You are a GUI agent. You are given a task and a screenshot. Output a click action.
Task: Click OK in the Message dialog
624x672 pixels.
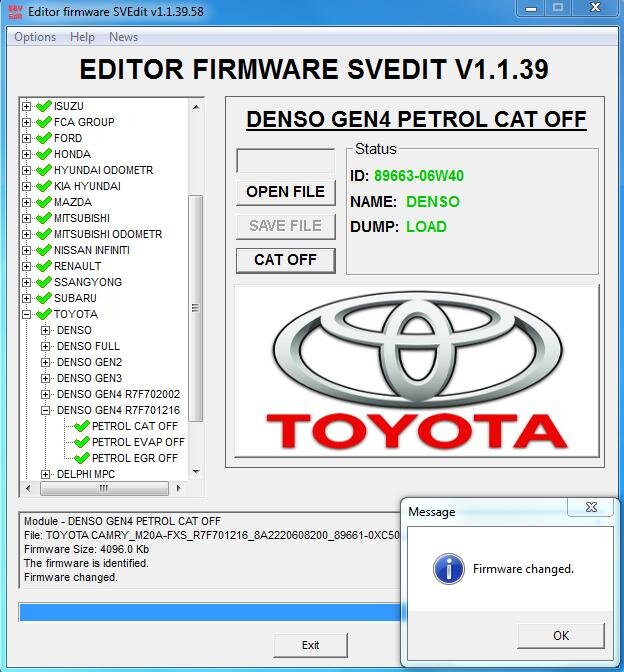(561, 636)
